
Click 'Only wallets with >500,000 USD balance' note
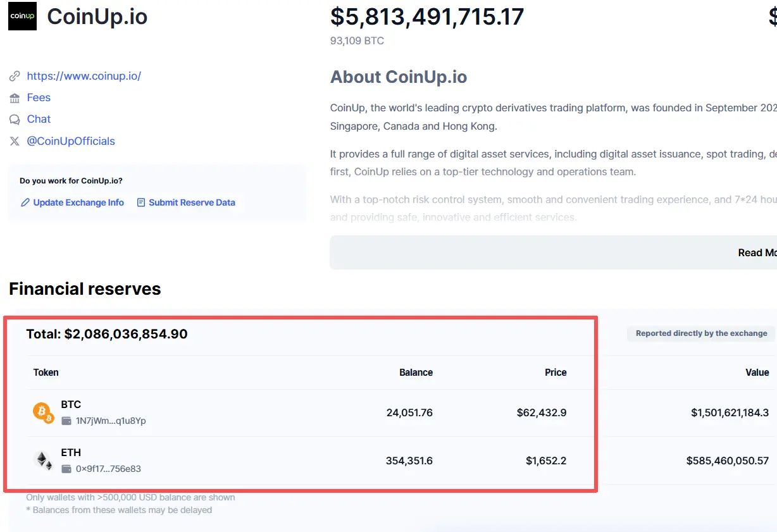pos(130,497)
